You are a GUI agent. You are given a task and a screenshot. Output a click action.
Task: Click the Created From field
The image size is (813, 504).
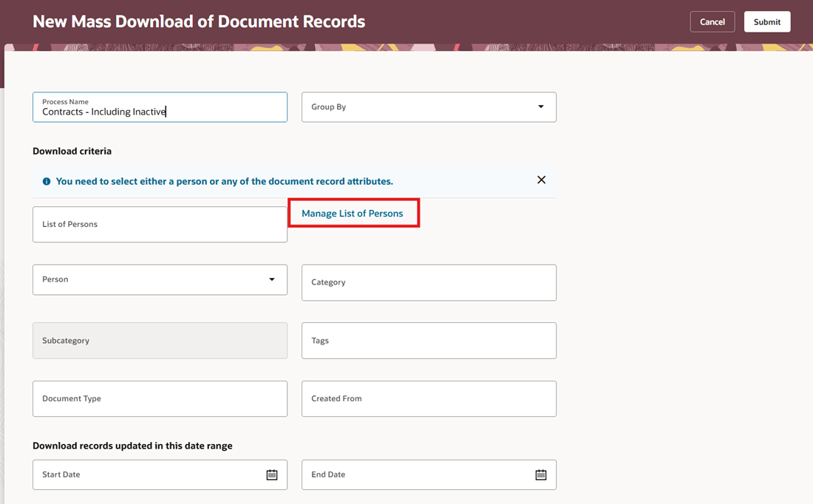point(429,399)
